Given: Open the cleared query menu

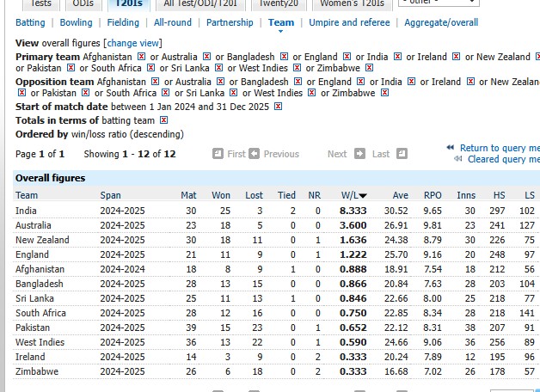Looking at the screenshot, I should (x=504, y=159).
